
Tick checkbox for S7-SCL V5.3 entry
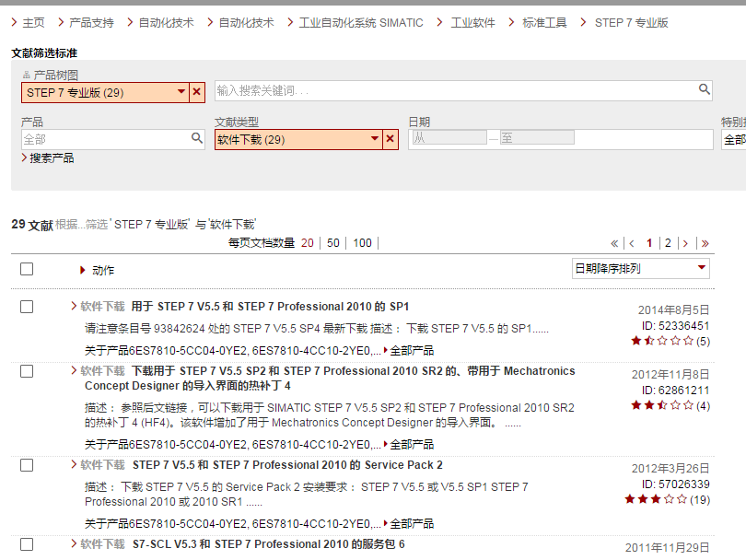pos(27,544)
